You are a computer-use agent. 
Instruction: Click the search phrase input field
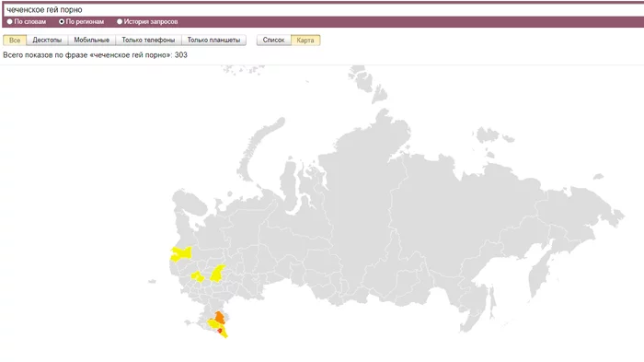(x=324, y=9)
